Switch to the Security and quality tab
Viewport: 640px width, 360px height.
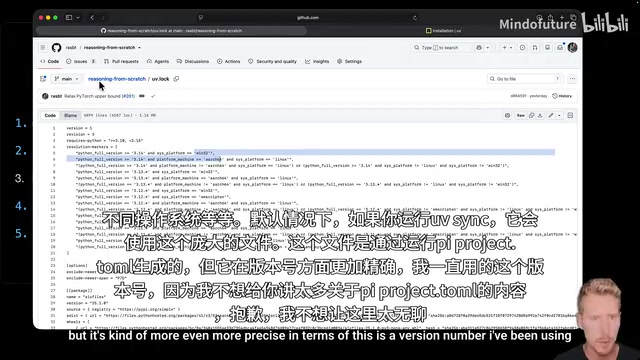(x=272, y=61)
